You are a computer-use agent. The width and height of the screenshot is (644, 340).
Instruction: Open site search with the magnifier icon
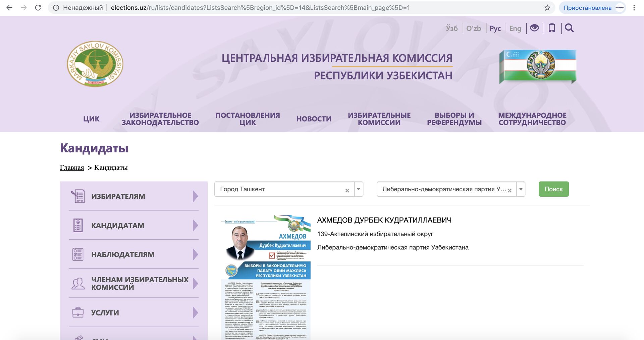569,28
